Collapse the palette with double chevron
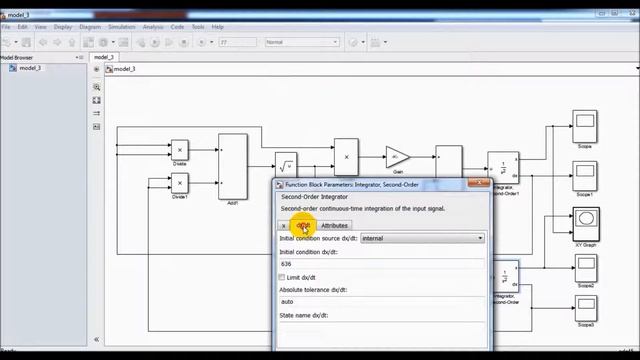The image size is (640, 360). point(96,339)
